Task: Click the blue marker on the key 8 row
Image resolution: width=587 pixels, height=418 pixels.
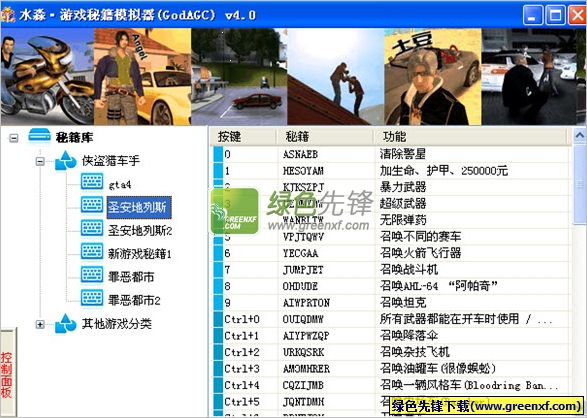Action: pyautogui.click(x=218, y=286)
